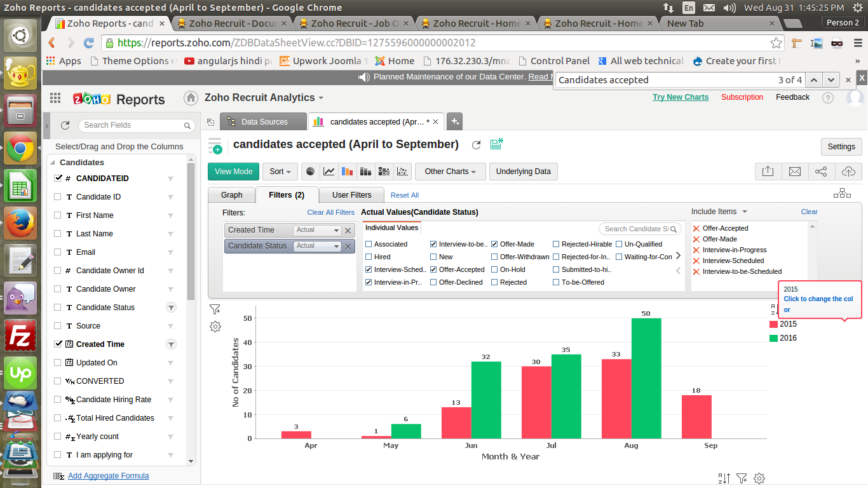Open Firefox from Ubuntu dock
Image resolution: width=868 pixels, height=488 pixels.
(20, 223)
